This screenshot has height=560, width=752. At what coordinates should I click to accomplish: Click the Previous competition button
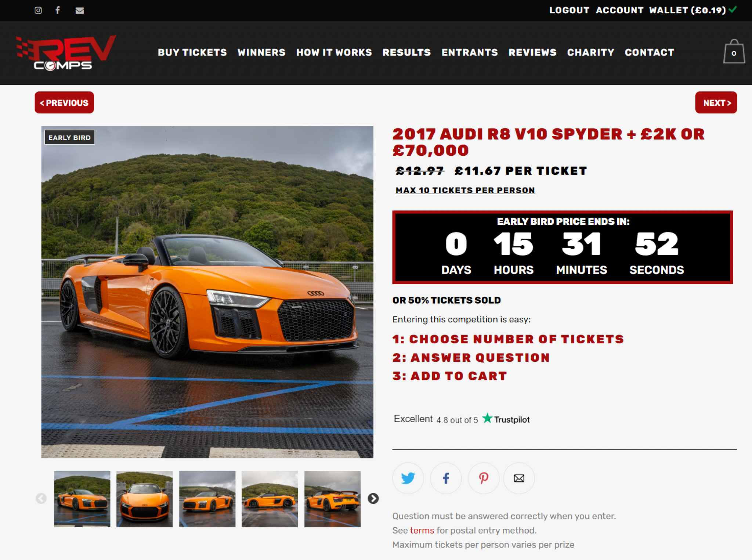[x=64, y=102]
